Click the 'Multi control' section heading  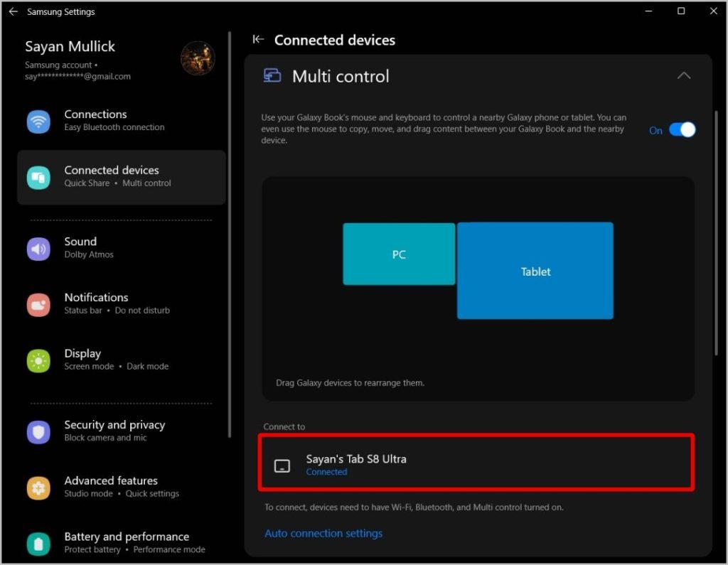tap(341, 77)
